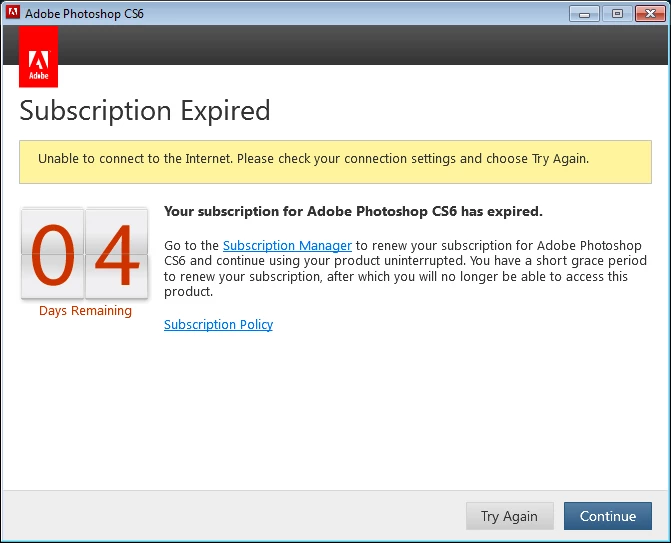Click the 'Days Remaining' label

[x=85, y=311]
